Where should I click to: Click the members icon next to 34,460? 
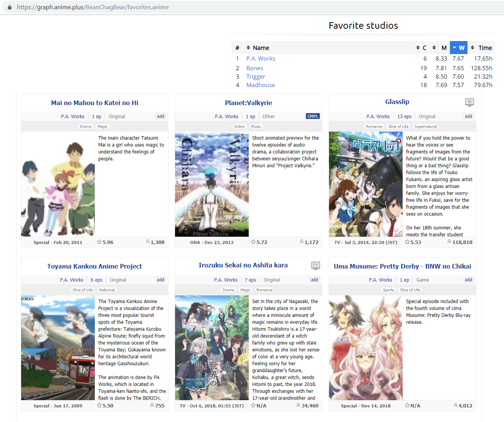(299, 405)
